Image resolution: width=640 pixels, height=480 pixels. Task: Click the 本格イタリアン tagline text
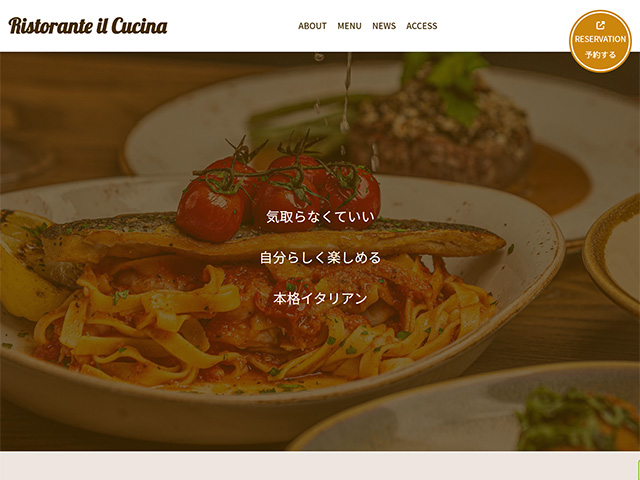tap(320, 298)
